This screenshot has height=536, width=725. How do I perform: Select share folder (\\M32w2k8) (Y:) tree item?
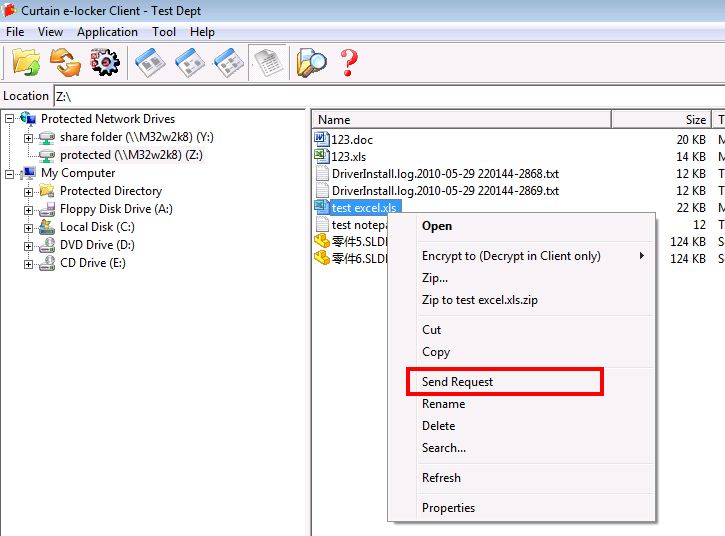(137, 137)
